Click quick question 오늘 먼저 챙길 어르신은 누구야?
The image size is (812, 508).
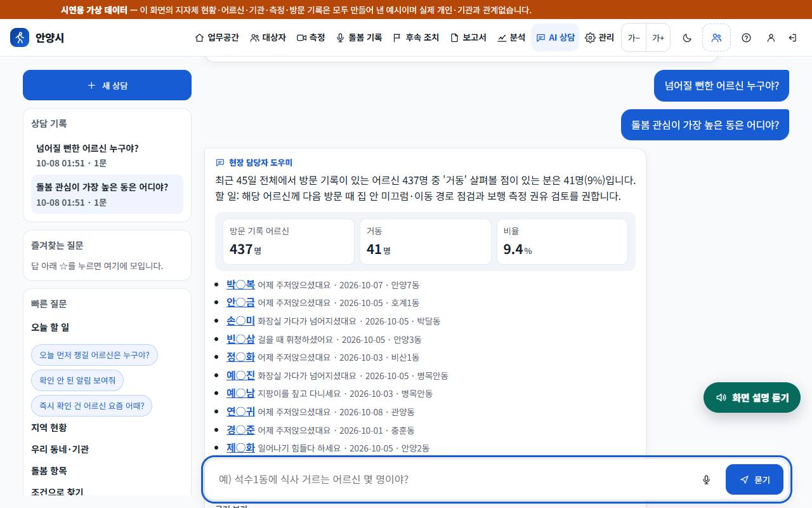95,355
